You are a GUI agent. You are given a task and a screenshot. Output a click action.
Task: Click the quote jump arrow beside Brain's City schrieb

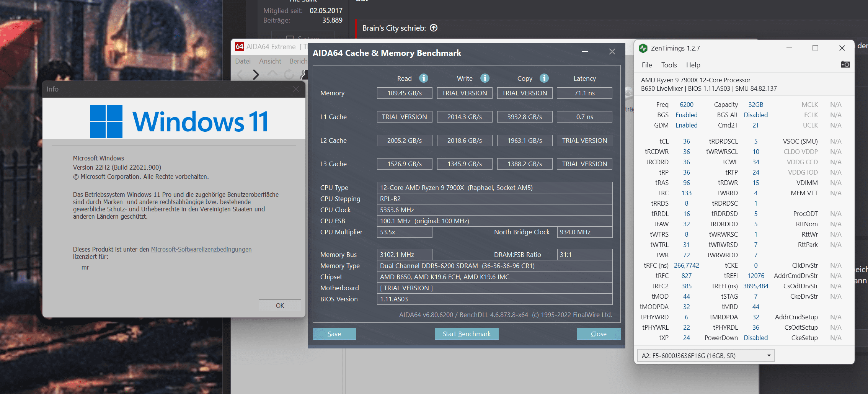coord(434,28)
